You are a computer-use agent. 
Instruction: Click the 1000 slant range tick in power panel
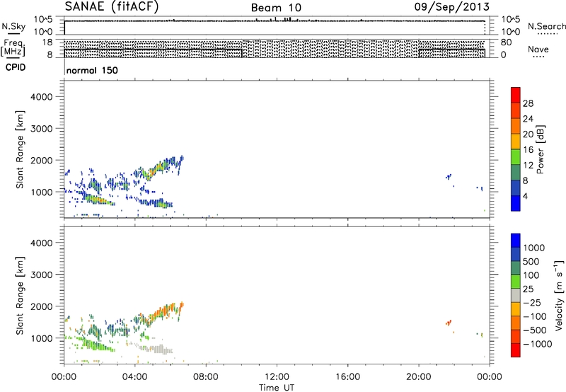[41, 192]
